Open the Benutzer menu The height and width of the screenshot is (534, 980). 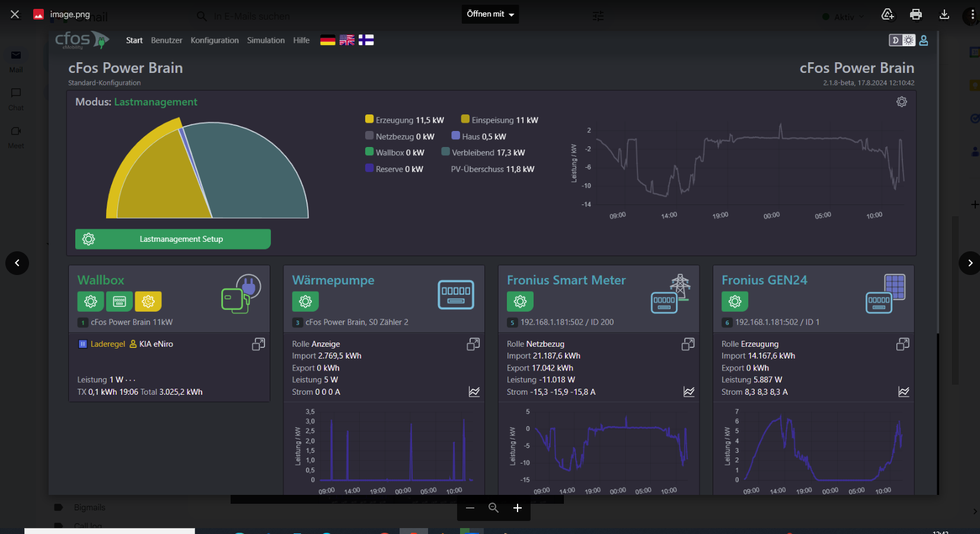coord(167,40)
